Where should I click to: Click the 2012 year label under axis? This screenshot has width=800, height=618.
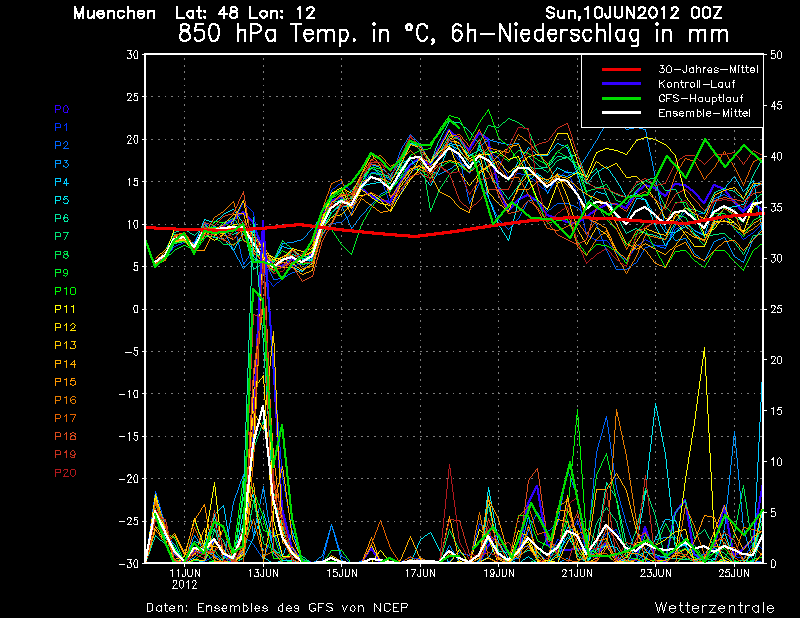(185, 585)
